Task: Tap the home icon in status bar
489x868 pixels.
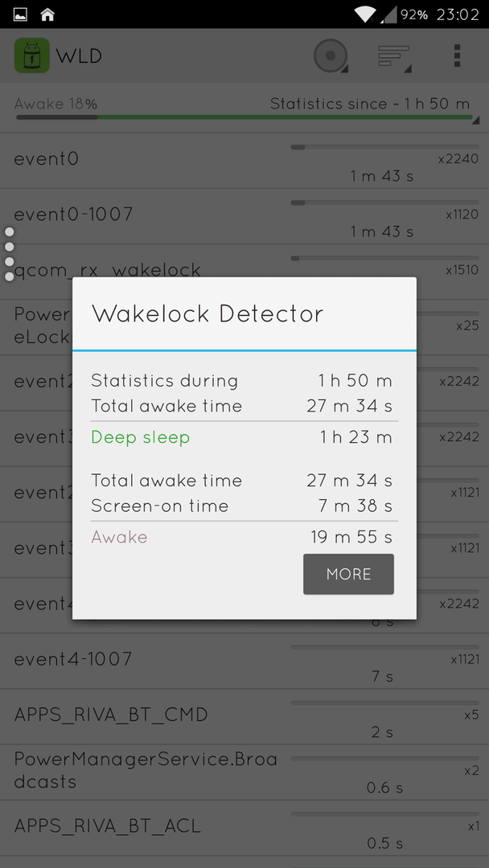Action: click(x=47, y=14)
